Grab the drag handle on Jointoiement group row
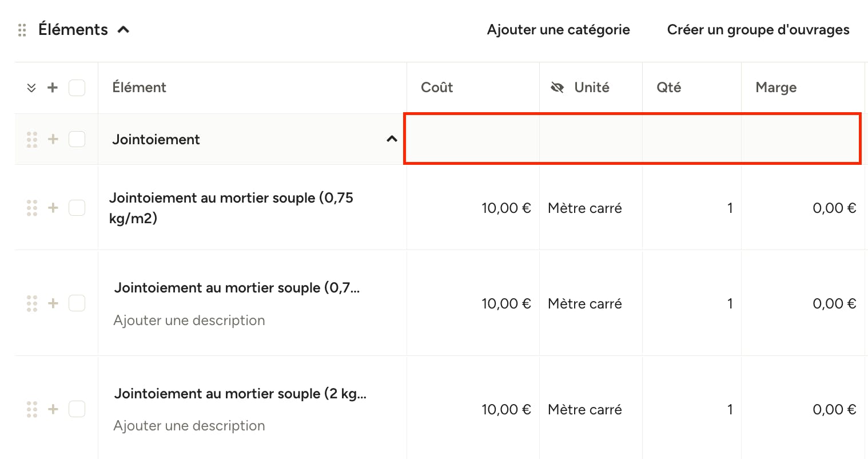The width and height of the screenshot is (868, 459). (x=32, y=139)
